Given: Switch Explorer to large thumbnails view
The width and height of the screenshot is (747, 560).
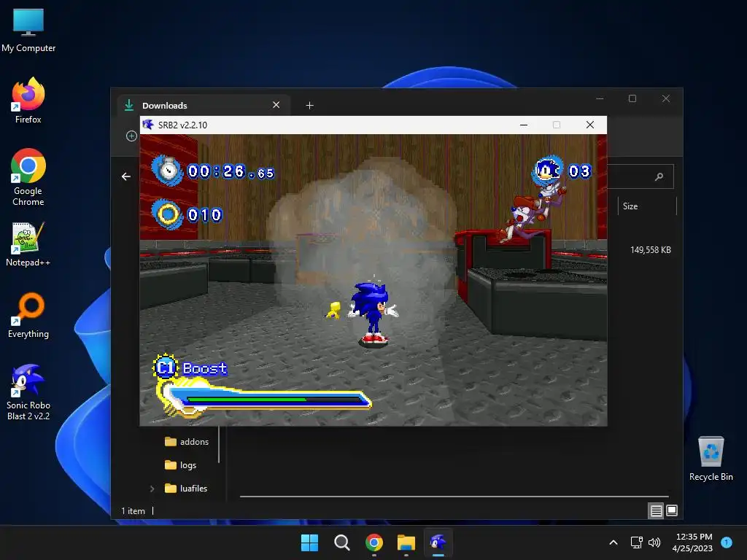Looking at the screenshot, I should pos(672,510).
